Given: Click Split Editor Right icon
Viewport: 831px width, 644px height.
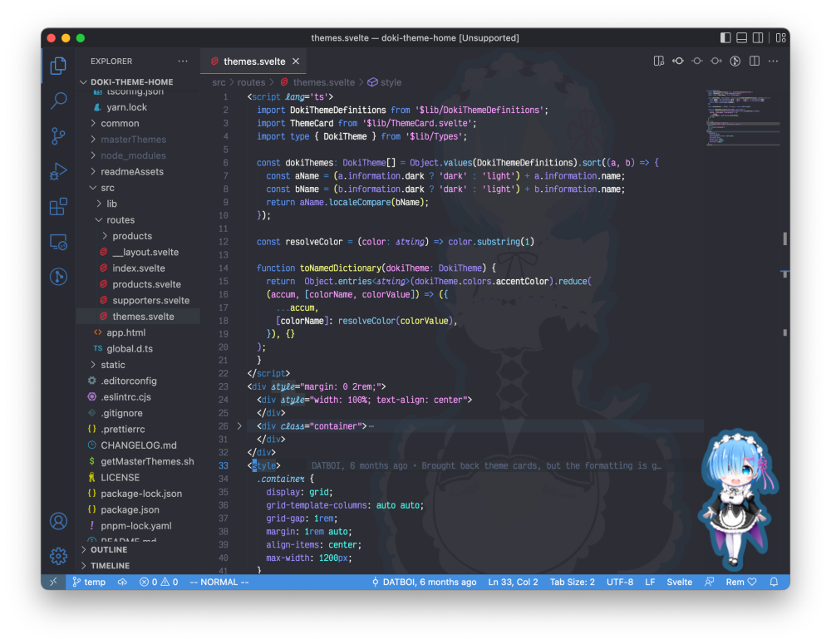Looking at the screenshot, I should pos(755,61).
